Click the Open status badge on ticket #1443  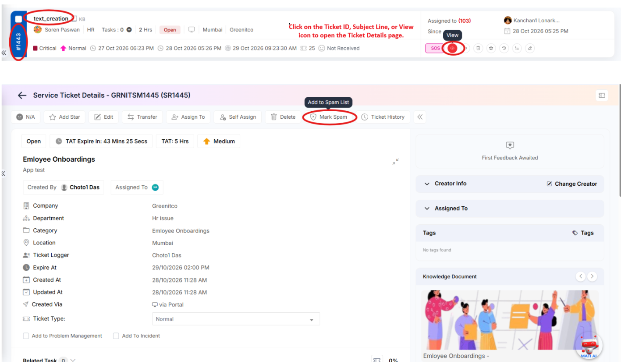point(170,30)
